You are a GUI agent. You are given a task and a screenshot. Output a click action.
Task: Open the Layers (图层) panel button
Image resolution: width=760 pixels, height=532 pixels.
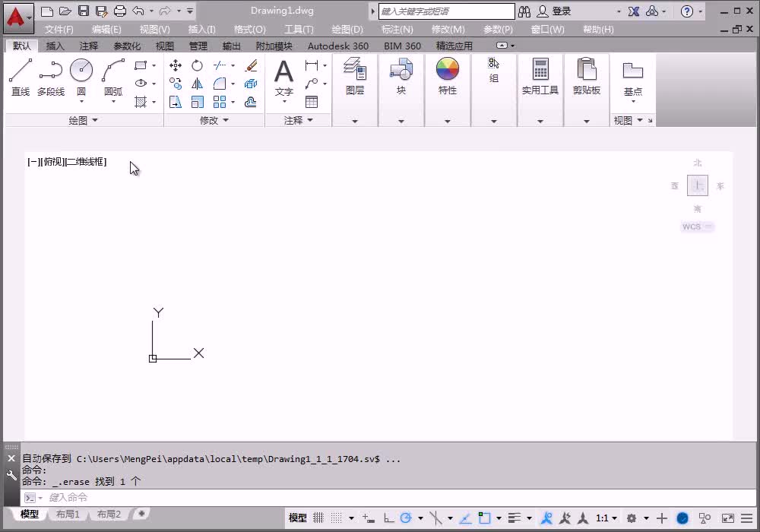(x=355, y=77)
